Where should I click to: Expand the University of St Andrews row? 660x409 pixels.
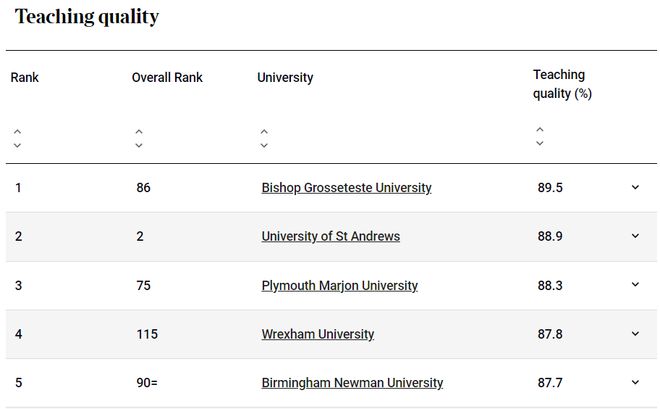pyautogui.click(x=636, y=236)
